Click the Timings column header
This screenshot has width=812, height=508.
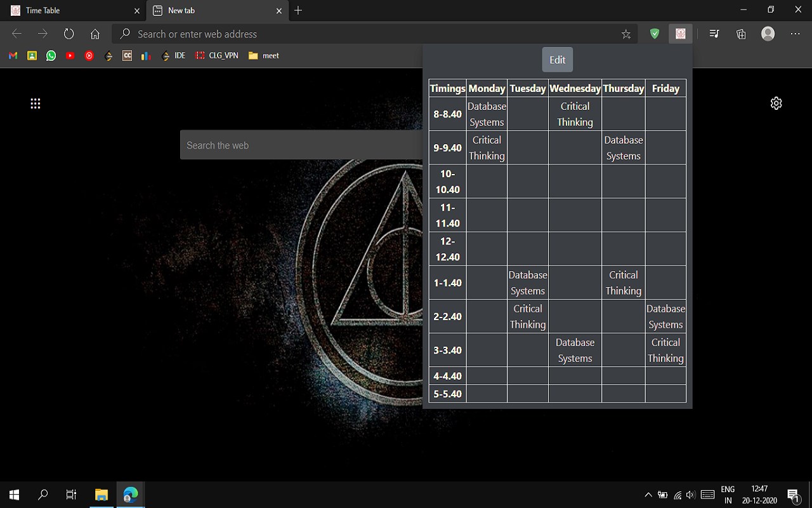pos(448,88)
